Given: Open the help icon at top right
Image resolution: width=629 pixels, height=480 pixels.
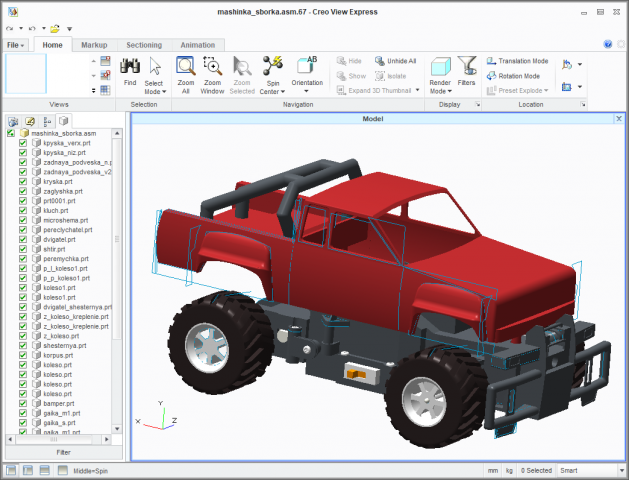Looking at the screenshot, I should coord(608,44).
